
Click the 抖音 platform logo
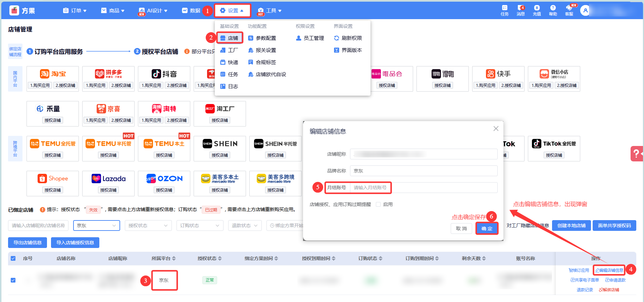pyautogui.click(x=164, y=74)
